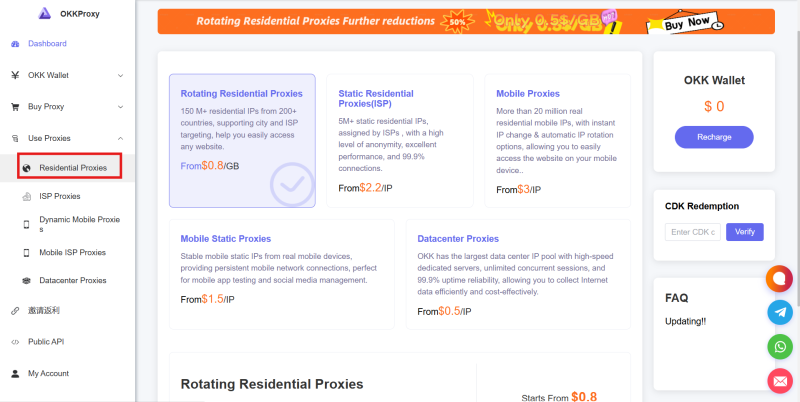Select the Mobile Proxies card
800x402 pixels.
(558, 141)
